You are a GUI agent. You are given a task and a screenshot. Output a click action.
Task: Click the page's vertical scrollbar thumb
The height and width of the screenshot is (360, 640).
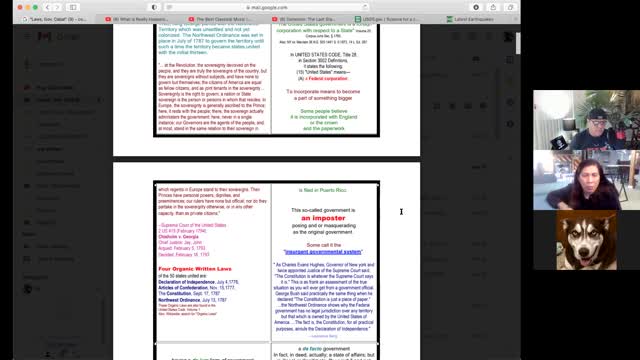(x=518, y=43)
